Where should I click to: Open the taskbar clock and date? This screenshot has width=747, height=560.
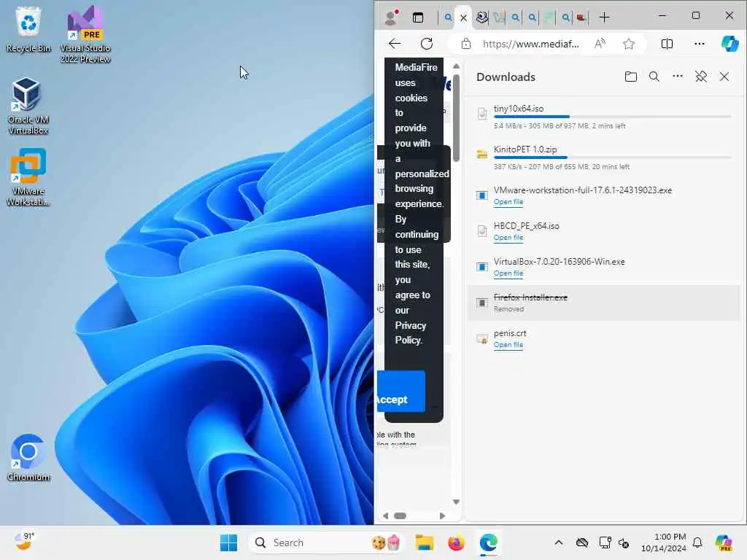(x=663, y=542)
